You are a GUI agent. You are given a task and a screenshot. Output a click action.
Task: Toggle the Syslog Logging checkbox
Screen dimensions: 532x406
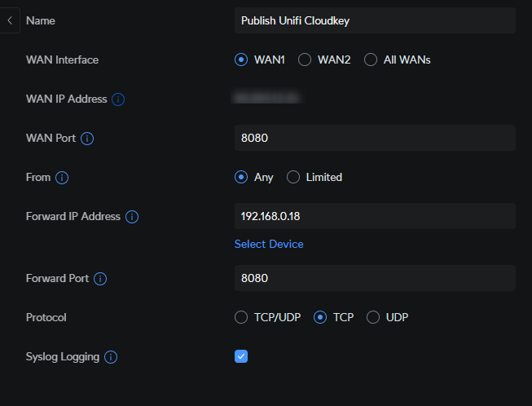click(241, 356)
